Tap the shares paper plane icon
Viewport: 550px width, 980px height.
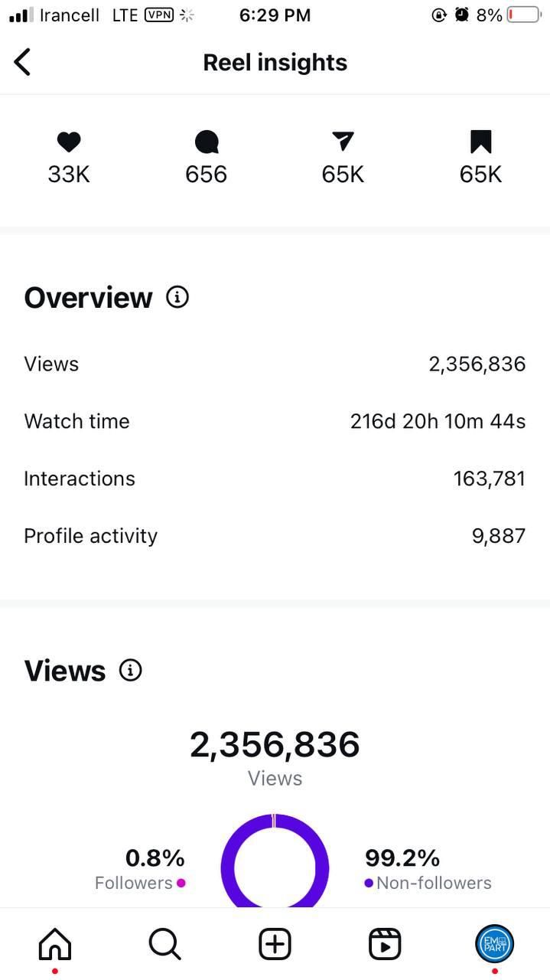343,142
